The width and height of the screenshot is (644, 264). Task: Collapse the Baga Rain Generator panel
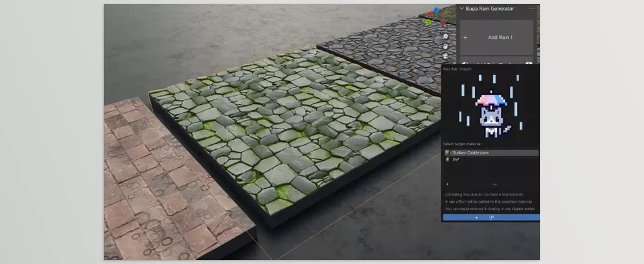[x=462, y=8]
